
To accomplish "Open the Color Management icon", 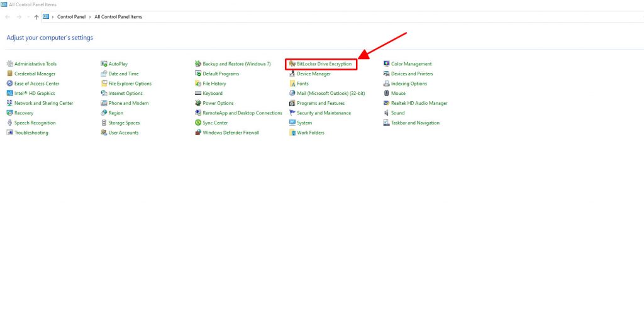I will click(386, 64).
